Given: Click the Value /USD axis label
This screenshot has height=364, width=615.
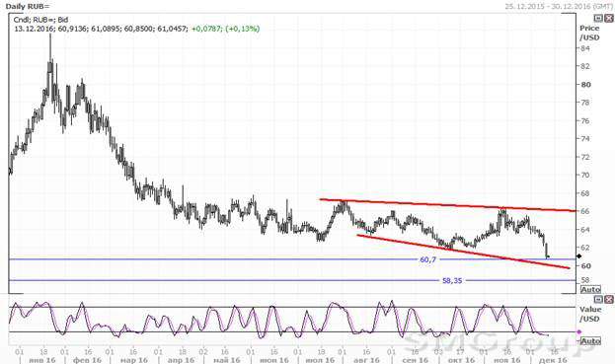Looking at the screenshot, I should click(x=590, y=315).
